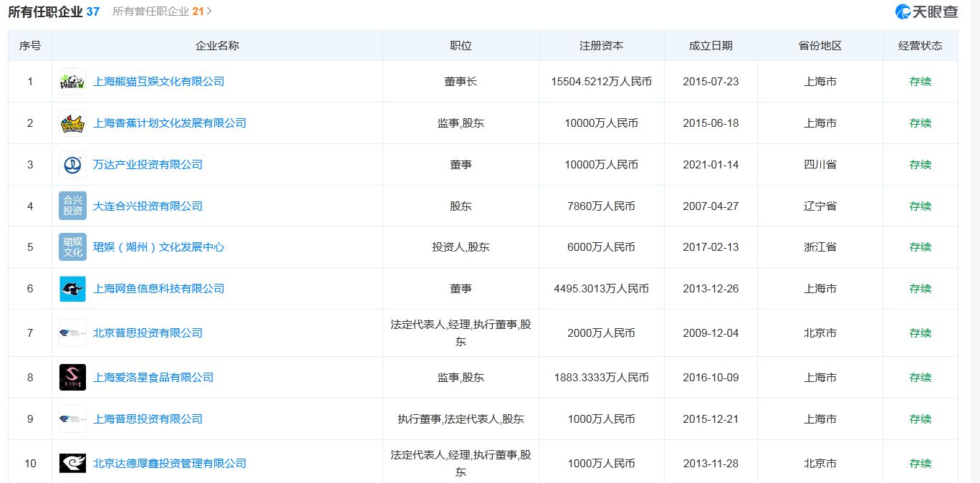
Task: Click the 北京普思投资 logo icon
Action: pyautogui.click(x=72, y=333)
